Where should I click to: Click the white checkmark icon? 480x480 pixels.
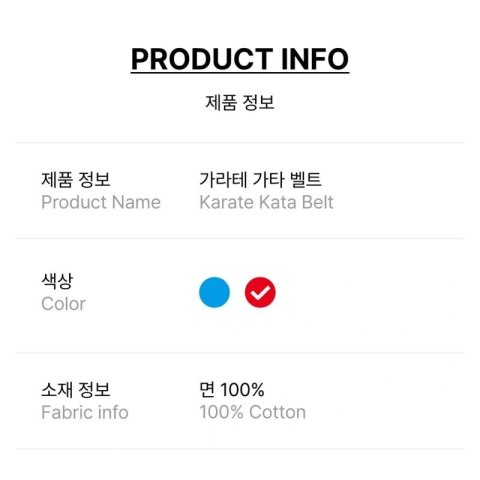pyautogui.click(x=260, y=293)
